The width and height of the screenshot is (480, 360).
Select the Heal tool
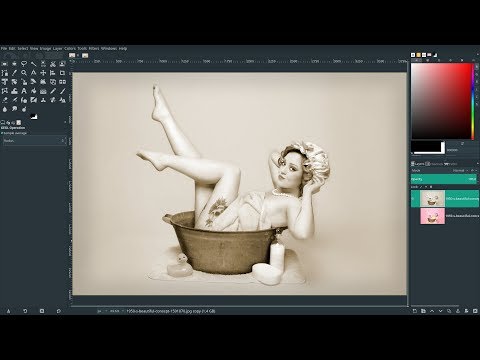tap(53, 100)
